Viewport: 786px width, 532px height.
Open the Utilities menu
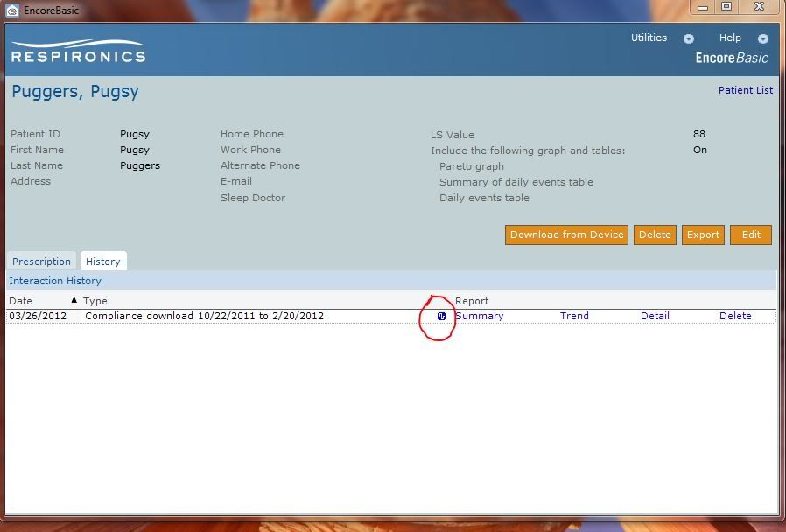(x=649, y=38)
